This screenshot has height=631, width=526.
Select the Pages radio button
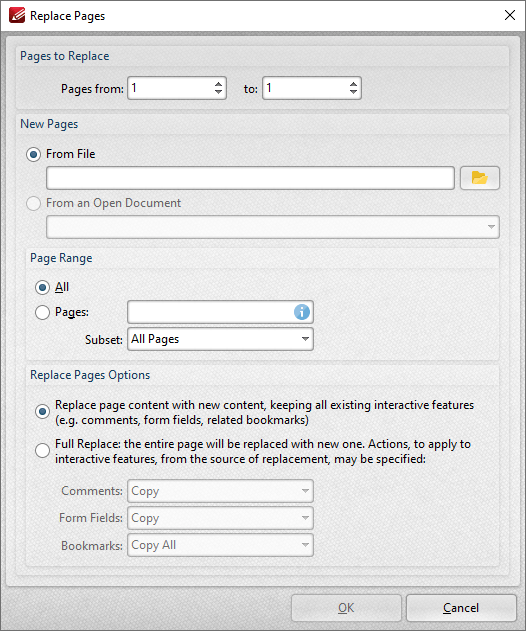tap(42, 312)
